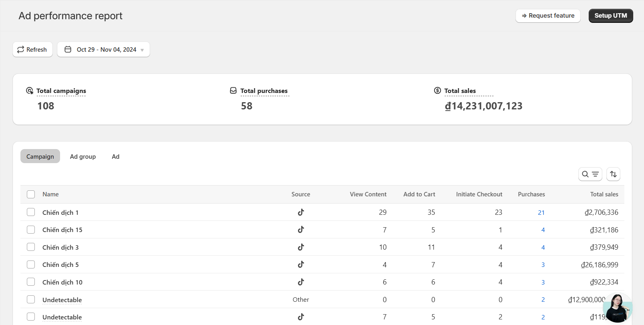
Task: Click the search and filter icon button
Action: coord(590,174)
